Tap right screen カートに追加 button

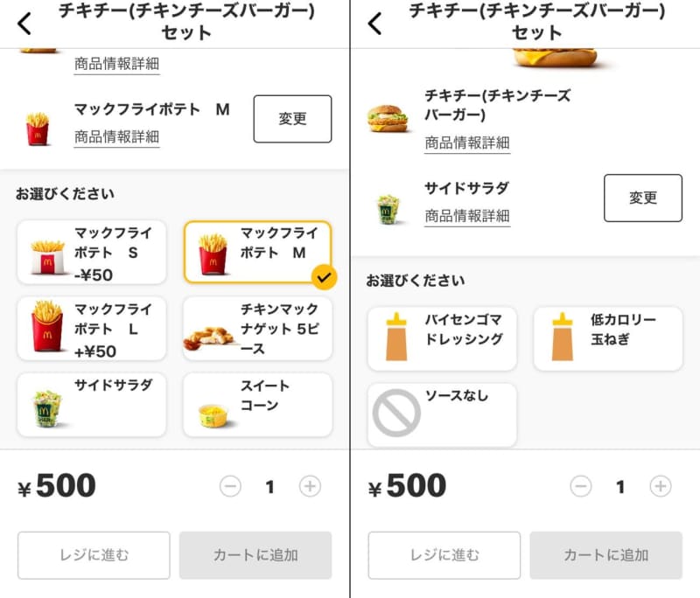click(x=605, y=555)
